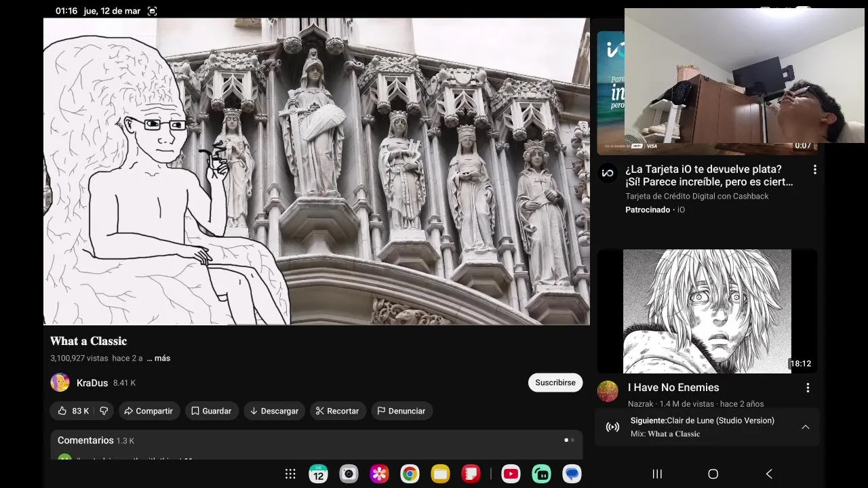
Task: Expand the Mix queue with chevron
Action: pyautogui.click(x=806, y=427)
